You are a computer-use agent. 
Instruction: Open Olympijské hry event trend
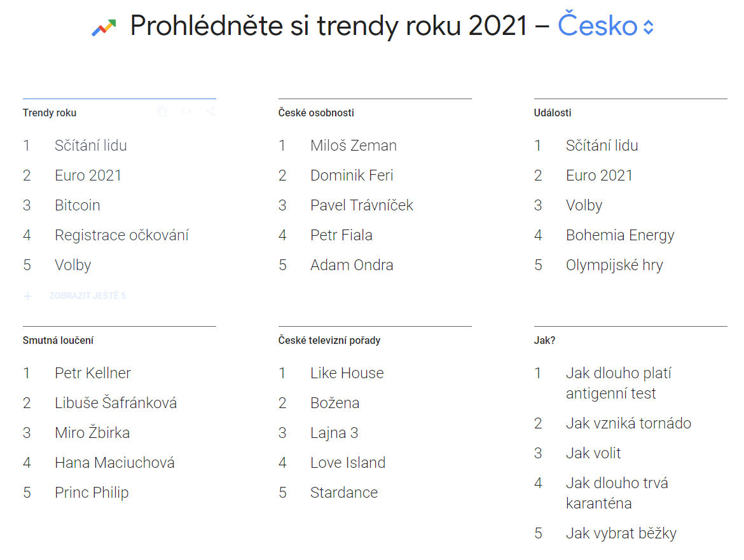(x=614, y=265)
